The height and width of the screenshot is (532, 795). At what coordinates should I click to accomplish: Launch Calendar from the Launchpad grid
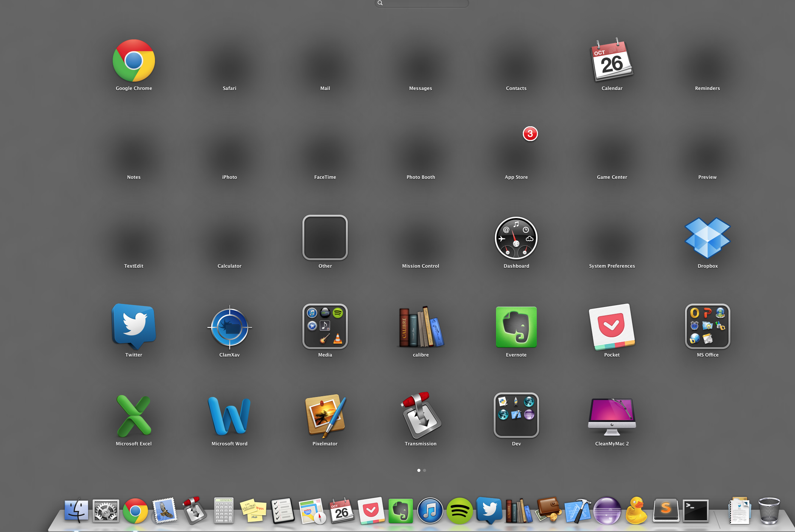click(612, 60)
